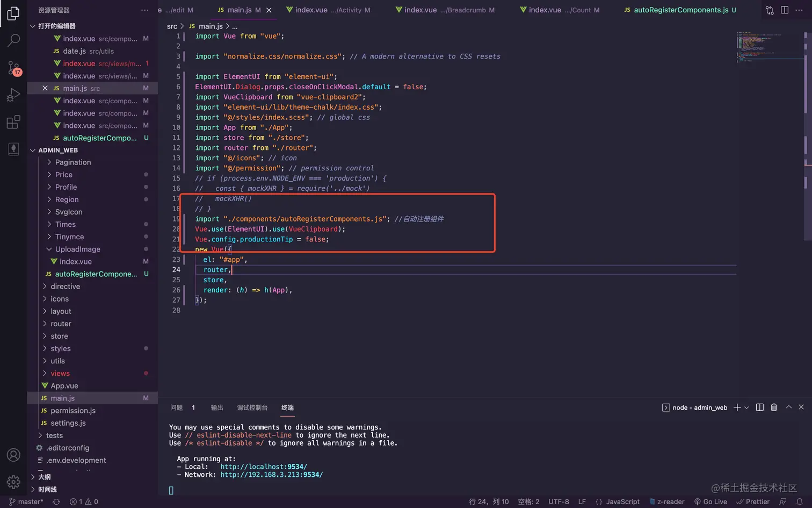Open Source Control with the 17 badge
Screen dimensions: 812x508
tap(13, 68)
